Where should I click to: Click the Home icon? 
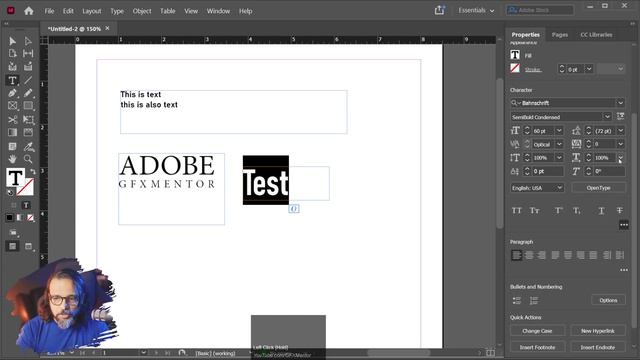coord(29,11)
